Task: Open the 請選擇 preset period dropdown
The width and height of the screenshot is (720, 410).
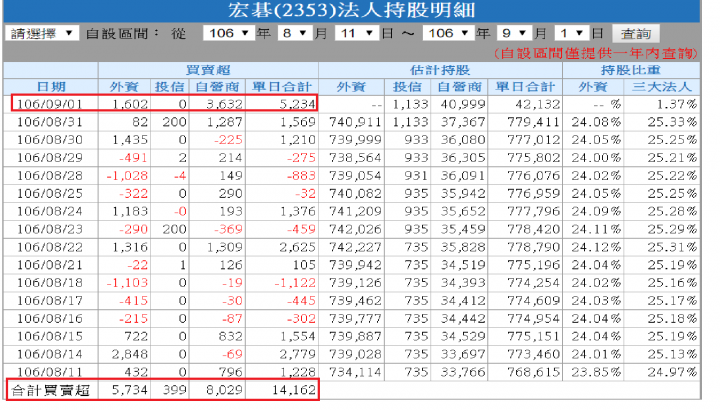Action: pyautogui.click(x=42, y=33)
